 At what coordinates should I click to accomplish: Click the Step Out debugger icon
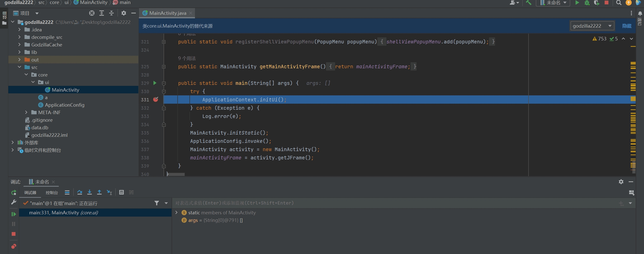tap(99, 192)
